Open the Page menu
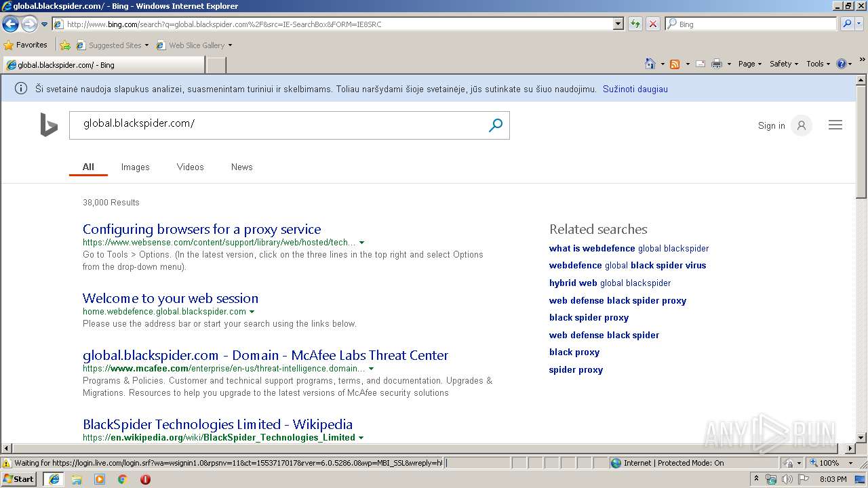Image resolution: width=868 pixels, height=488 pixels. [x=749, y=64]
